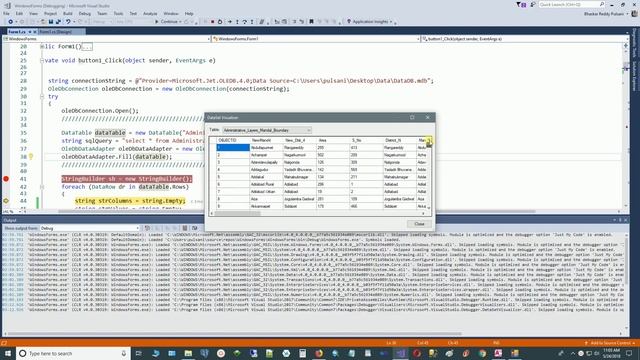Open the File menu
Viewport: 640px width, 360px height.
coord(6,13)
